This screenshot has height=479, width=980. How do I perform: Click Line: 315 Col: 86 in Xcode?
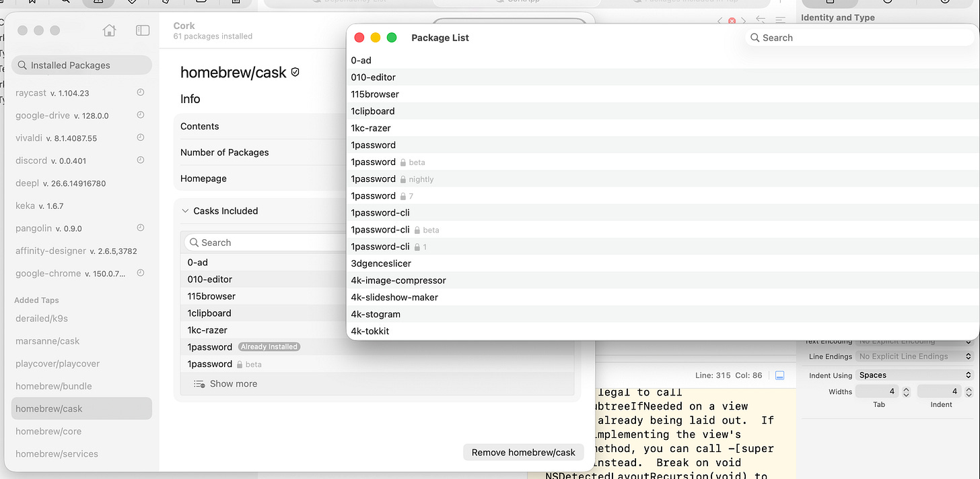click(x=729, y=375)
